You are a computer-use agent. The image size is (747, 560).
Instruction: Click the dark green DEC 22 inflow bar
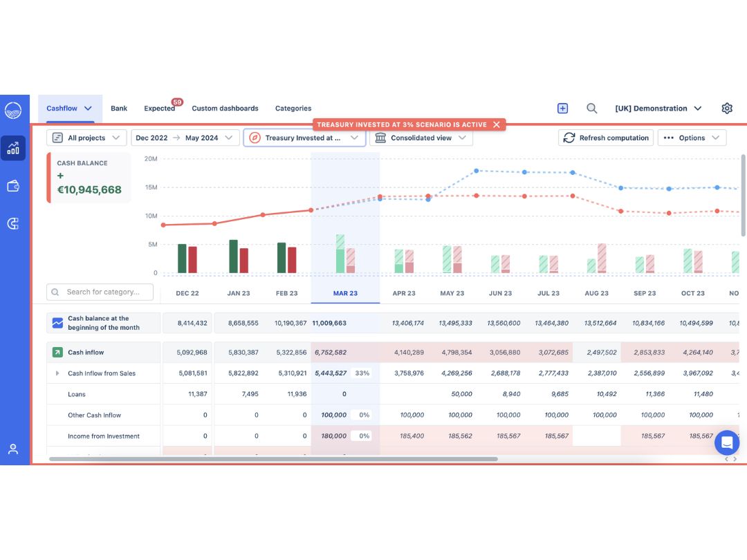(182, 259)
